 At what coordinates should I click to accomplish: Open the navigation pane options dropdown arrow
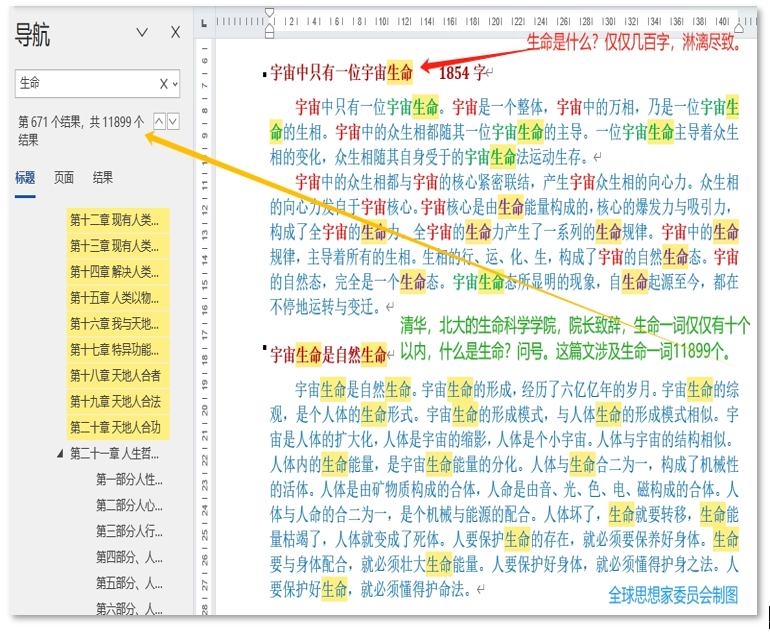[x=141, y=33]
